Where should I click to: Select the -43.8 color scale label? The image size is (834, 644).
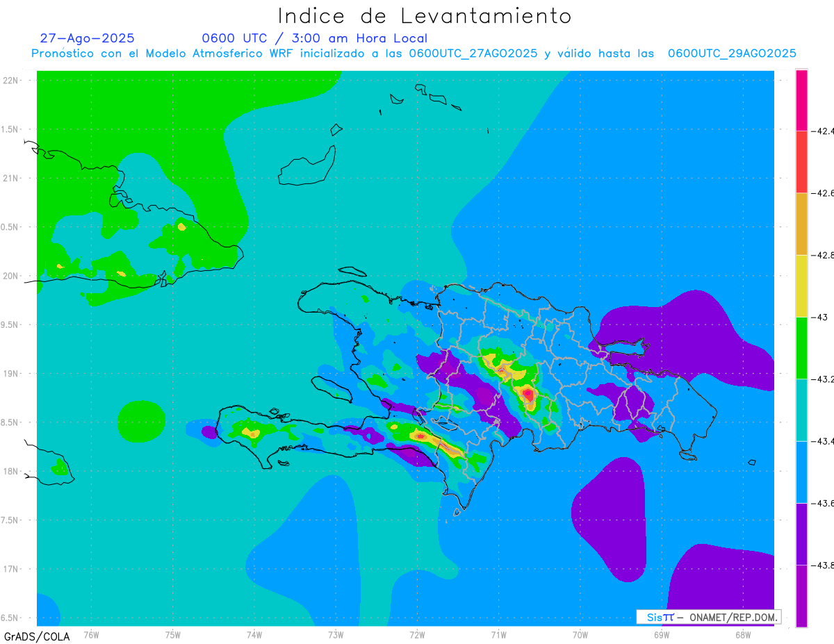pyautogui.click(x=822, y=565)
